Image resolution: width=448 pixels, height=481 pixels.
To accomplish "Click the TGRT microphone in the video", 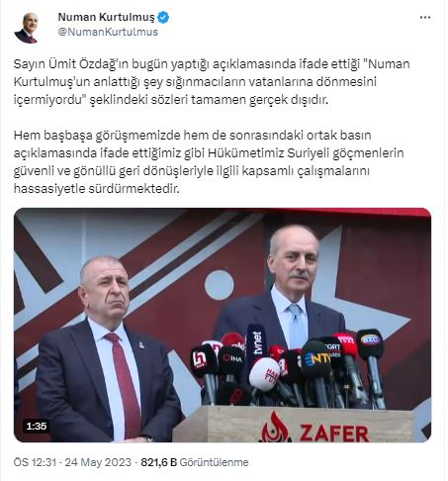I will (x=332, y=348).
